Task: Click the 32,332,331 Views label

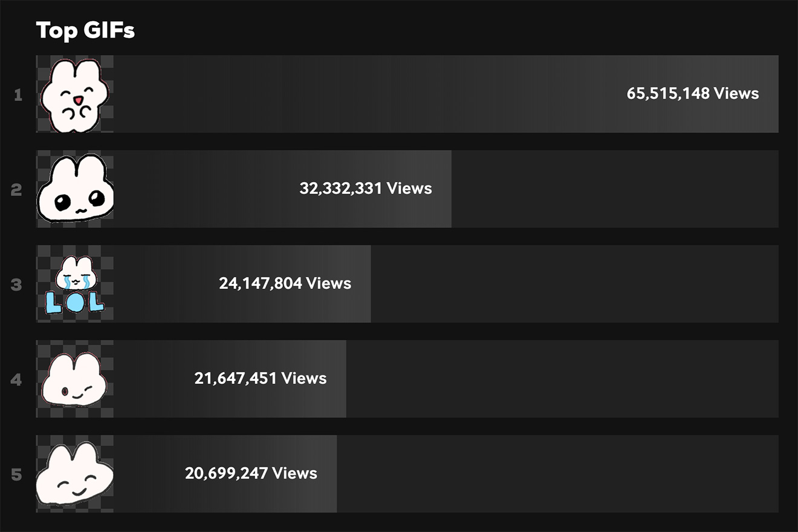Action: (366, 189)
